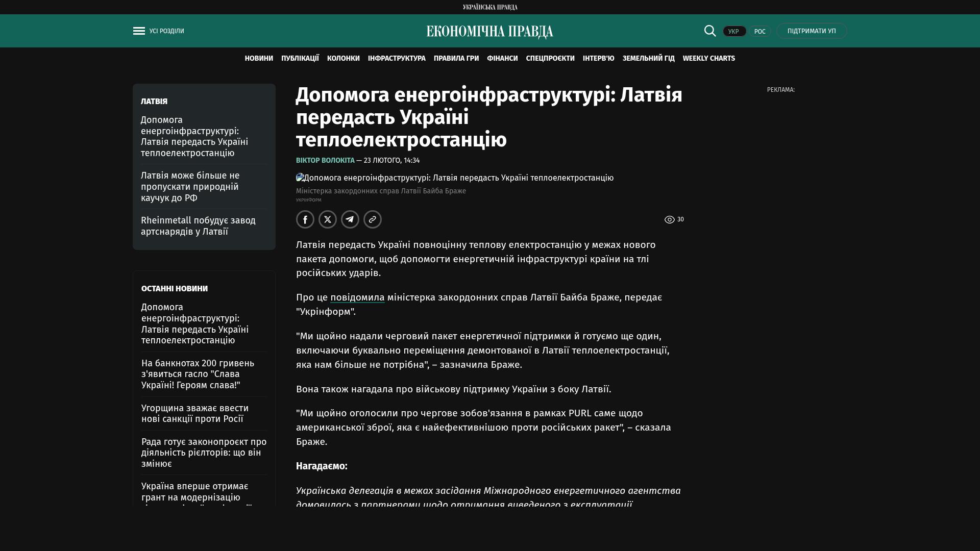980x551 pixels.
Task: Click the ЛАТВІЯ tag heading
Action: click(x=154, y=102)
